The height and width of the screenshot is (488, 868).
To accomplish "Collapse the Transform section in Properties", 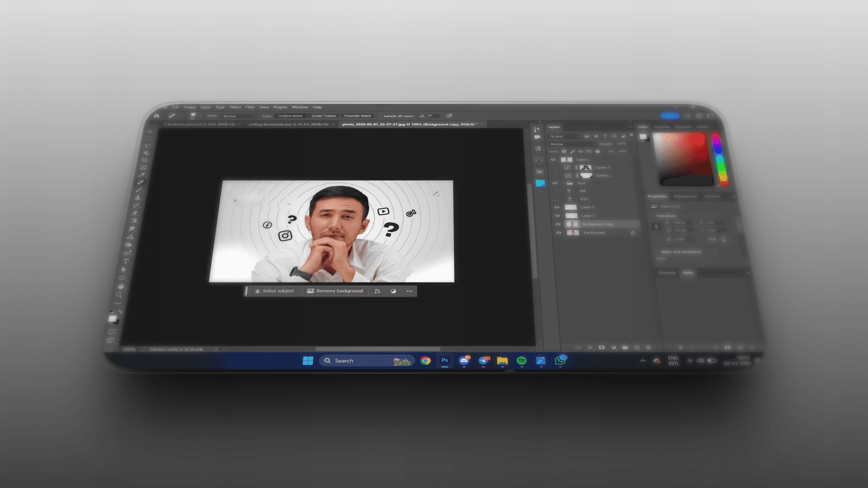I will pos(651,216).
